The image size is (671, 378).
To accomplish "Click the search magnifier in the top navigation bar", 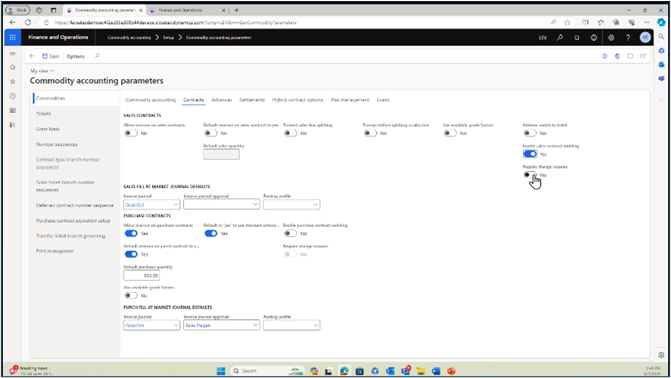I will tap(560, 38).
